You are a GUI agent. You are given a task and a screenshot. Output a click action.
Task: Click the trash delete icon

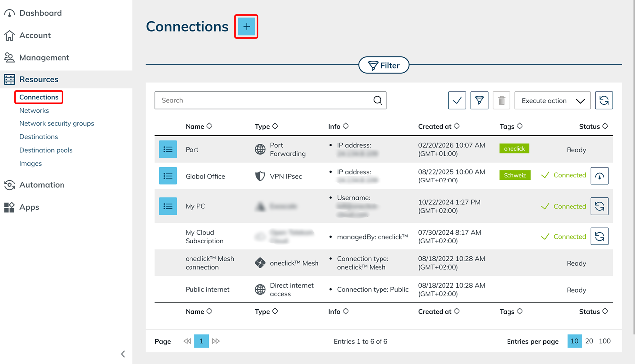tap(502, 100)
